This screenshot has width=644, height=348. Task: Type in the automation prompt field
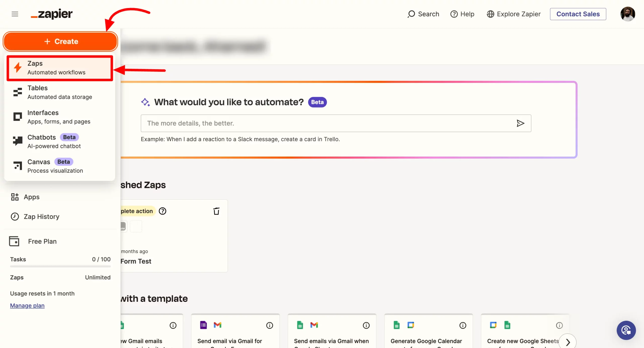327,123
